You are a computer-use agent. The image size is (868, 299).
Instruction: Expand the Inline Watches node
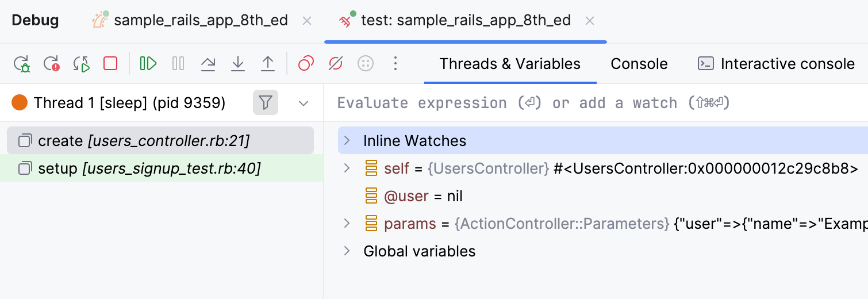point(347,141)
